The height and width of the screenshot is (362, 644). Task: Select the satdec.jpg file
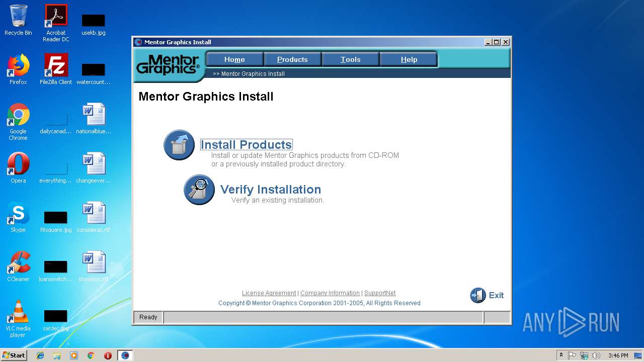point(56,320)
